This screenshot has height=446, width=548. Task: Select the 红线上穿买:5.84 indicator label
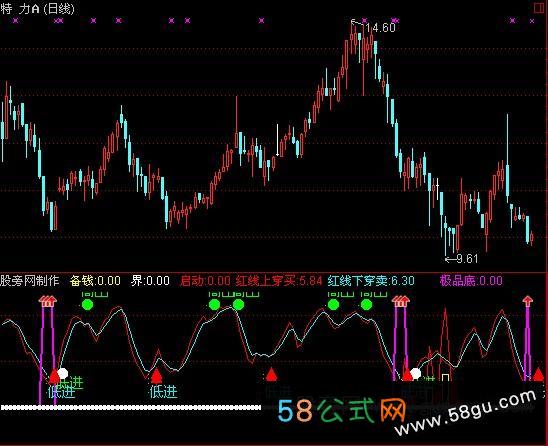tap(279, 281)
